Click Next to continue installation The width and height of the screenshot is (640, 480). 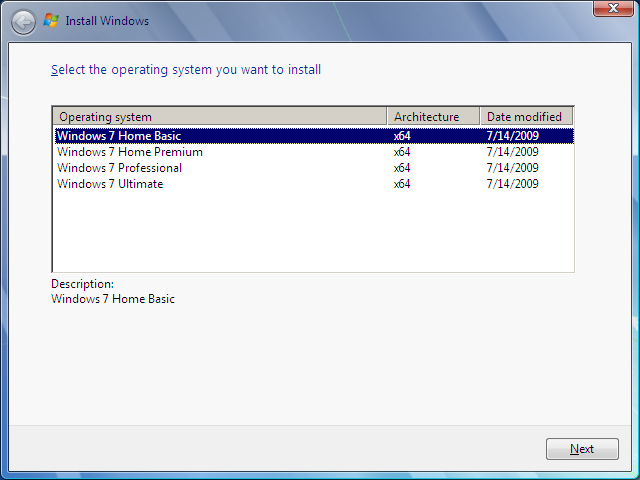coord(582,449)
